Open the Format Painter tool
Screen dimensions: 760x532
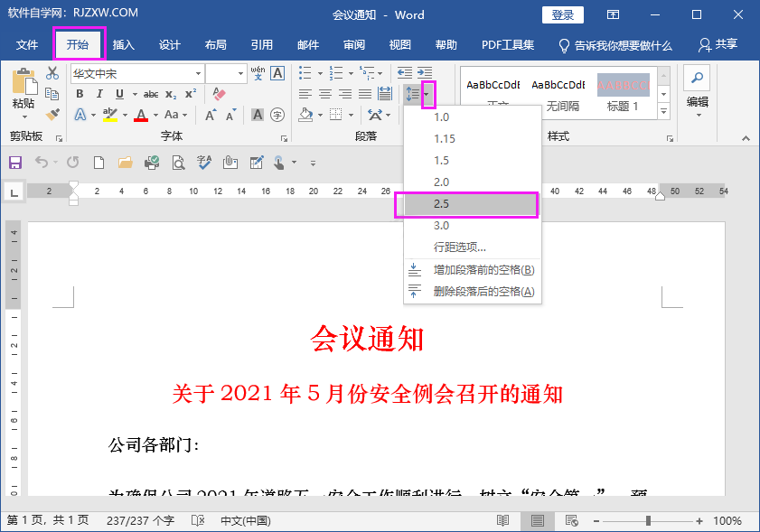[x=52, y=115]
